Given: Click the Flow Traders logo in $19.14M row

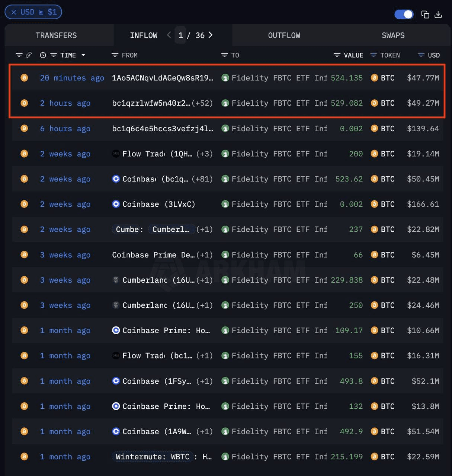Looking at the screenshot, I should 116,154.
